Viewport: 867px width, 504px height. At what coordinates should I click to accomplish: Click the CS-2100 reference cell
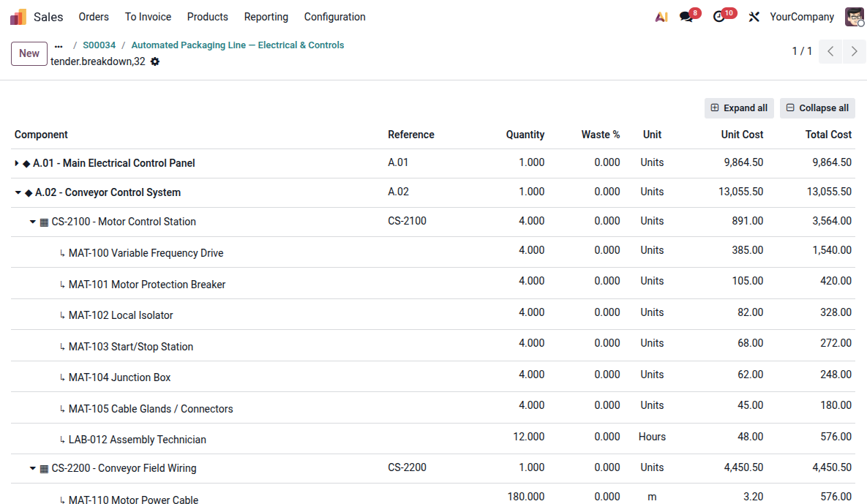point(407,221)
